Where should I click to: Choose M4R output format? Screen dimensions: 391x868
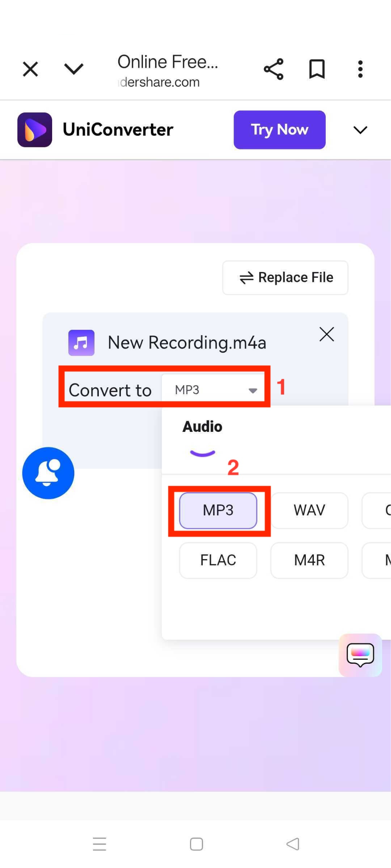310,560
